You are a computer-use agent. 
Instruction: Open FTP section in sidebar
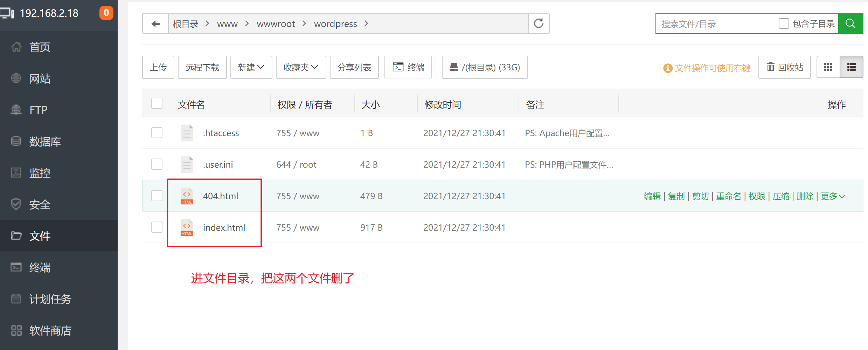click(x=59, y=110)
